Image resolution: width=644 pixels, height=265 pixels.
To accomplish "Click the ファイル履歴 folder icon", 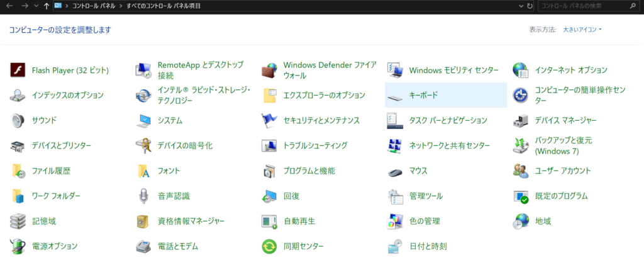I will [18, 171].
